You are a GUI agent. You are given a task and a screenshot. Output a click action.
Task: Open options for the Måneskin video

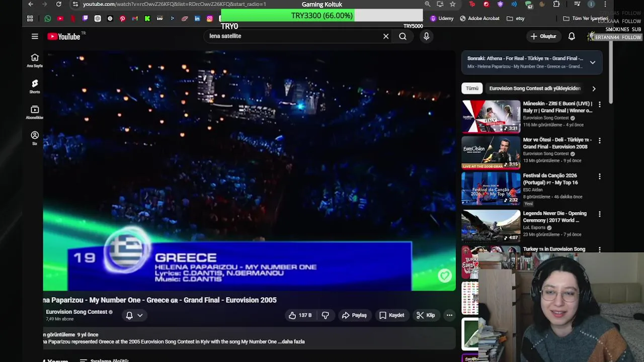(x=599, y=105)
